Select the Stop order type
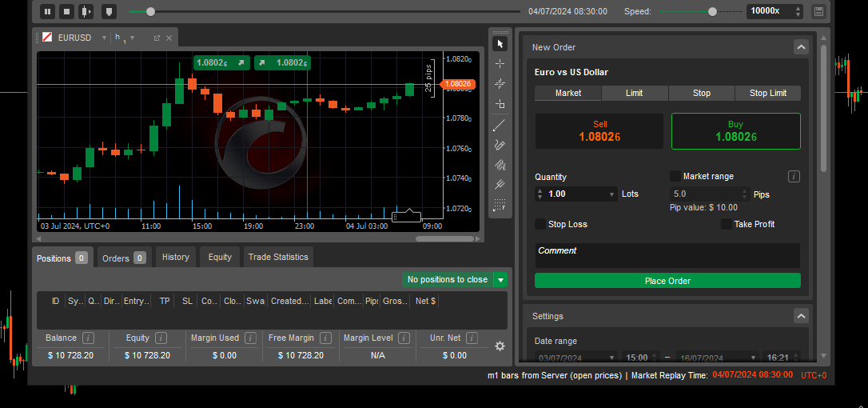Image resolution: width=868 pixels, height=408 pixels. 702,93
